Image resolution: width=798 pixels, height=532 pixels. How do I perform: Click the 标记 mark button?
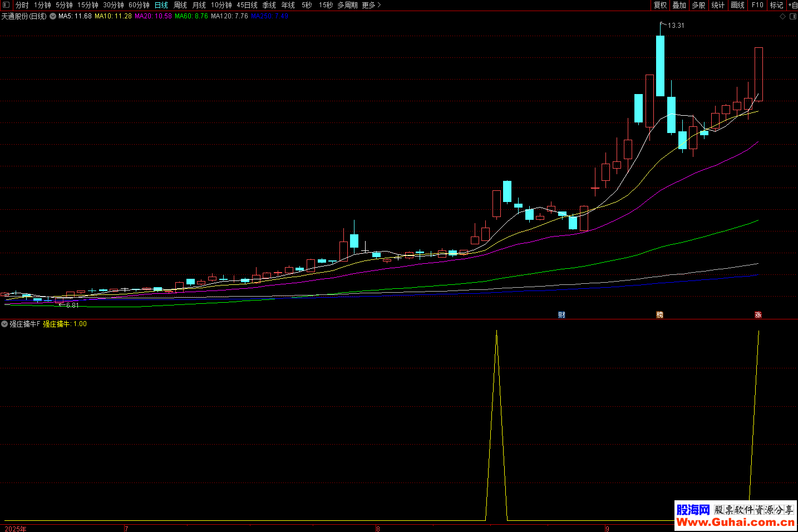pyautogui.click(x=776, y=5)
